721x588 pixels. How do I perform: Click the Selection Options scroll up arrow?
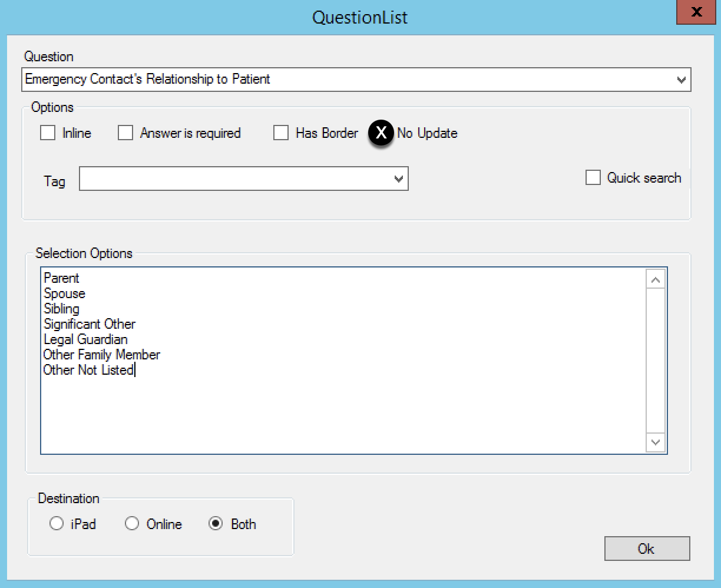point(656,280)
